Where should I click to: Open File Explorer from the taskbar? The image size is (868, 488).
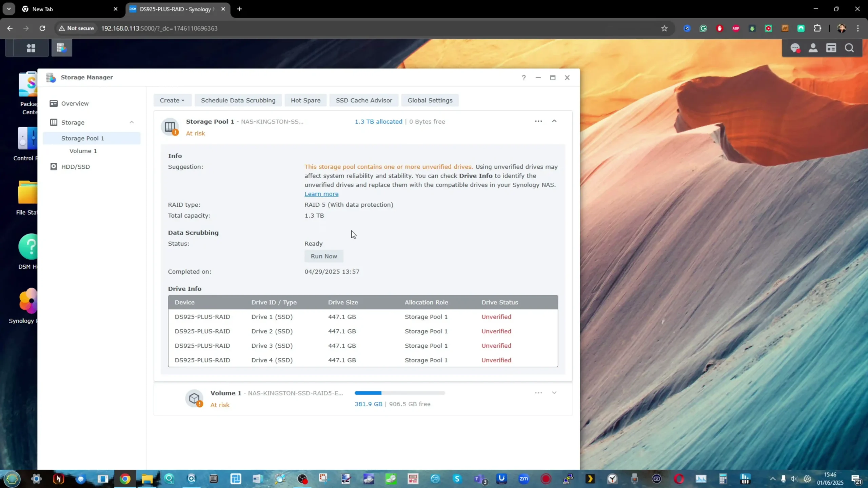[147, 479]
